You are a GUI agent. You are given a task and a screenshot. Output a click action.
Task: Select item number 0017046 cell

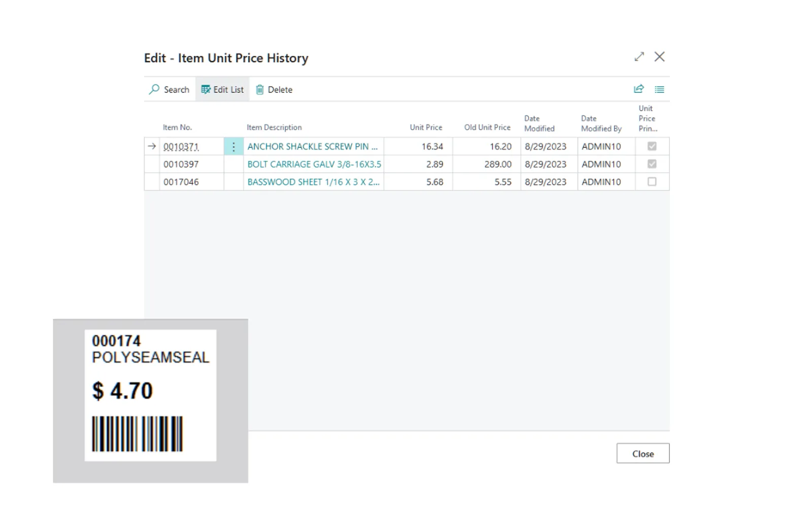click(191, 182)
